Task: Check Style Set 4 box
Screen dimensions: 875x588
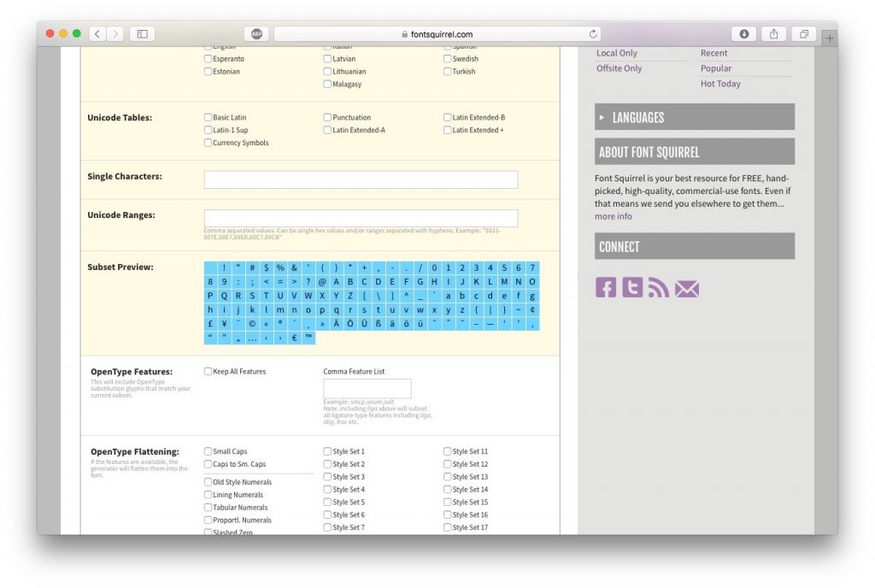Action: click(x=327, y=489)
